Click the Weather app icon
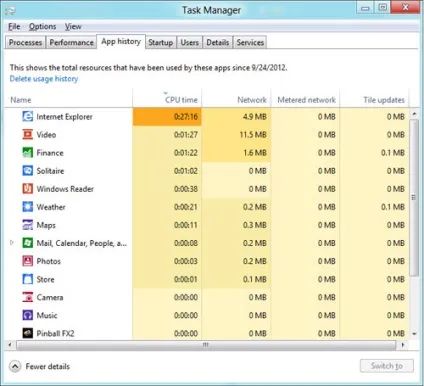Viewport: 424px width, 386px height. tap(28, 207)
